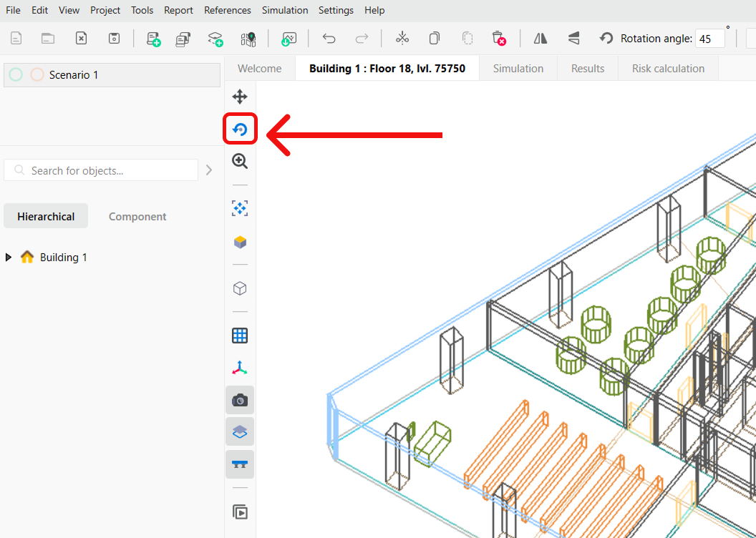Click the Search for objects field
756x538 pixels.
point(107,171)
